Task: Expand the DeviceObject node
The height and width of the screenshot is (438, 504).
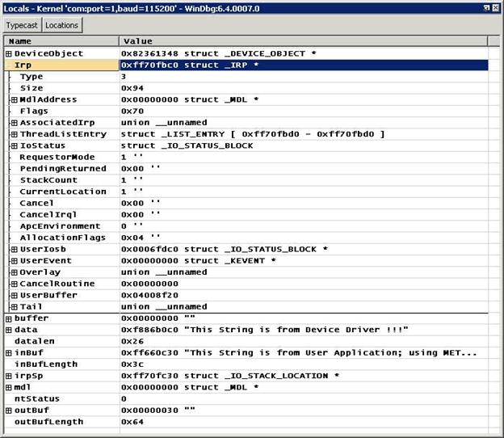Action: tap(9, 53)
